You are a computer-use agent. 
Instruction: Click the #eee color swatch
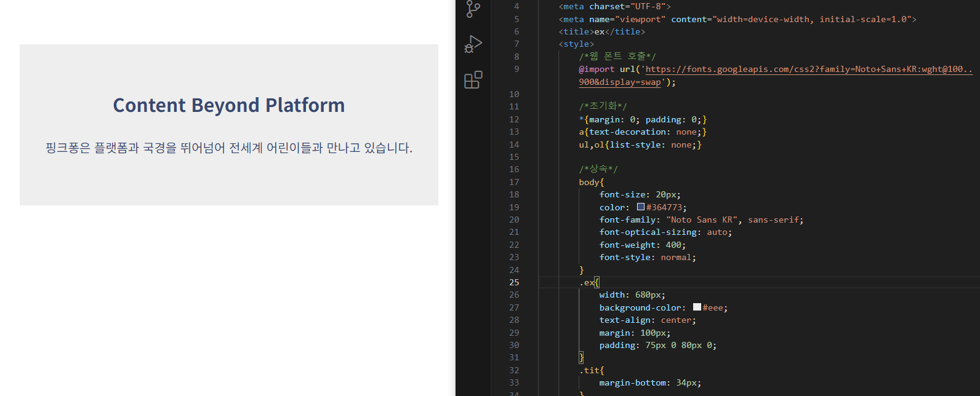[697, 307]
